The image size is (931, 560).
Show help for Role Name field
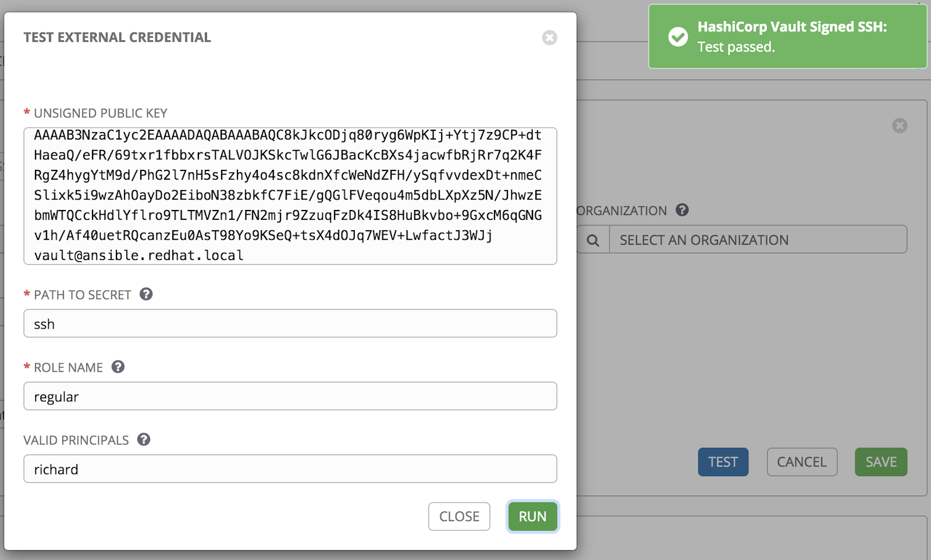tap(118, 367)
